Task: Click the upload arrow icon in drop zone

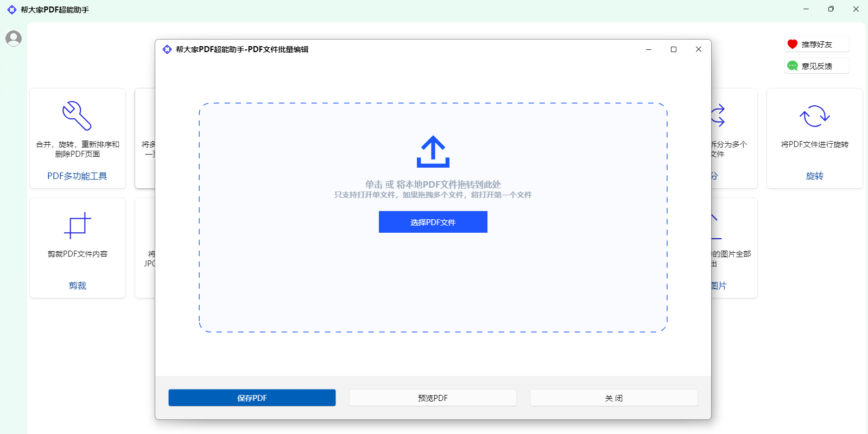Action: pyautogui.click(x=433, y=151)
